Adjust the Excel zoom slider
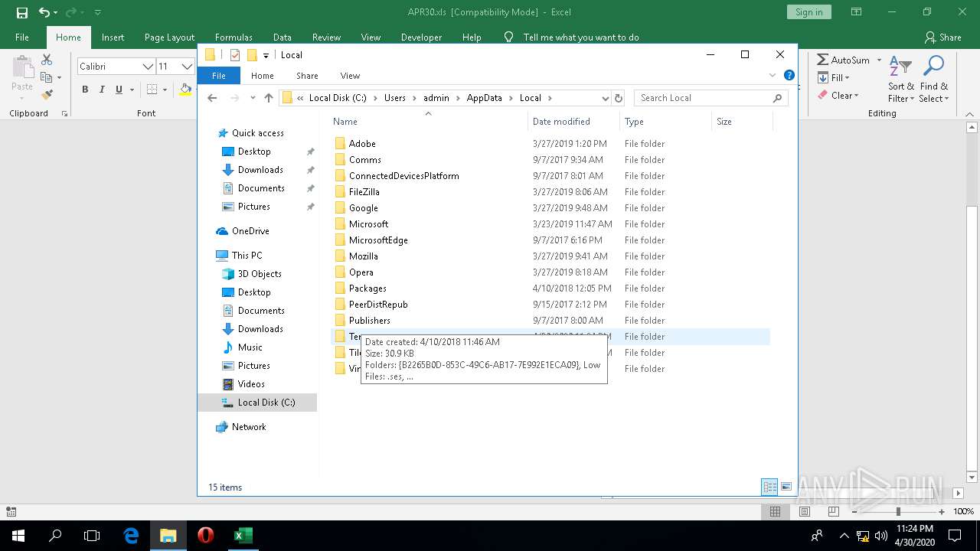Screen dimensions: 980x551 [x=898, y=511]
